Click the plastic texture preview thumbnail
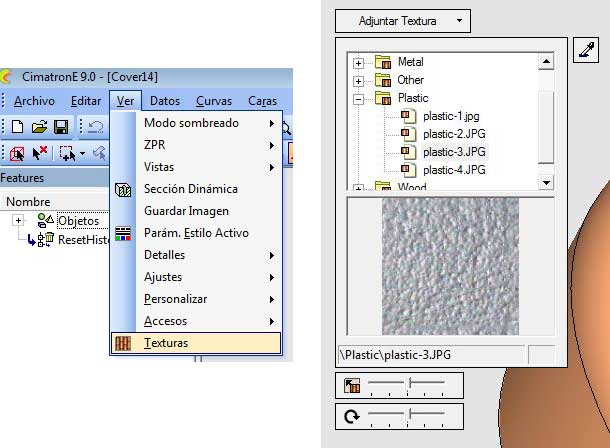610x448 pixels. coord(450,265)
